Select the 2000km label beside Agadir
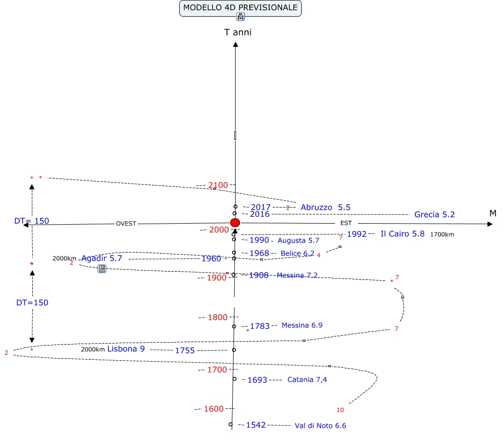504x440 pixels. click(x=64, y=258)
